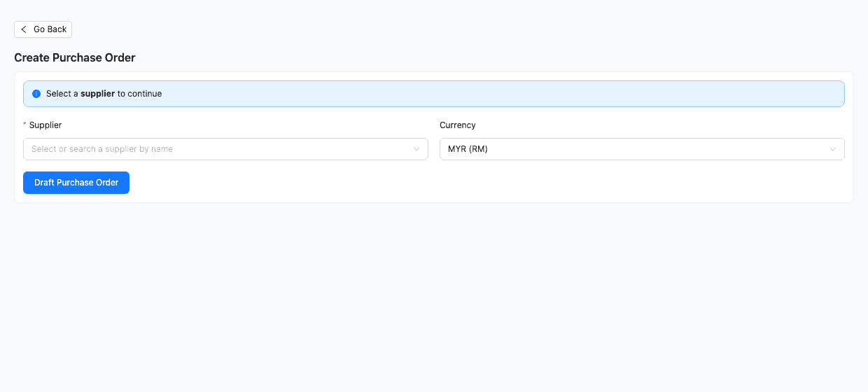The height and width of the screenshot is (392, 868).
Task: Click the 'Select a supplier to continue' message
Action: point(104,94)
